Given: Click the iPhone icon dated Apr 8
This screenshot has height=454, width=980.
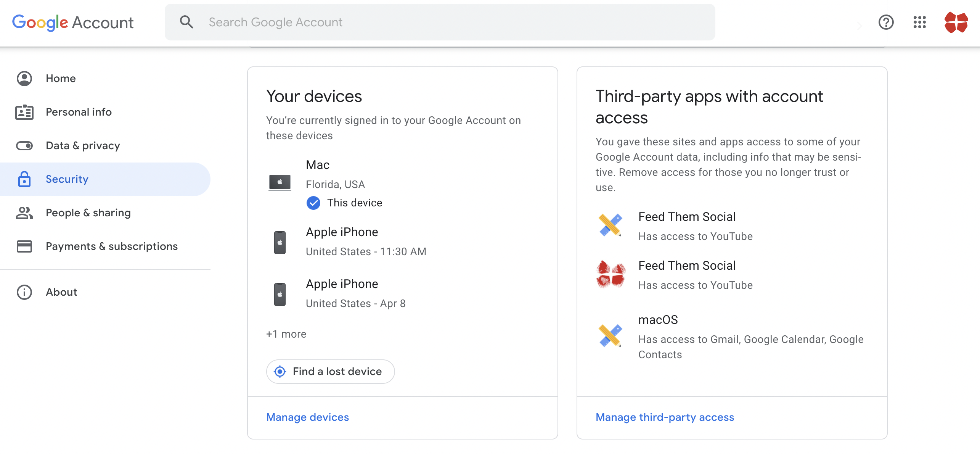Looking at the screenshot, I should point(280,294).
